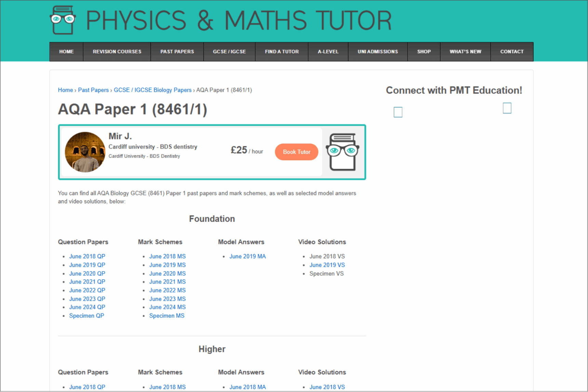This screenshot has width=588, height=392.
Task: Open the UNI ADMISSIONS menu
Action: pos(378,52)
